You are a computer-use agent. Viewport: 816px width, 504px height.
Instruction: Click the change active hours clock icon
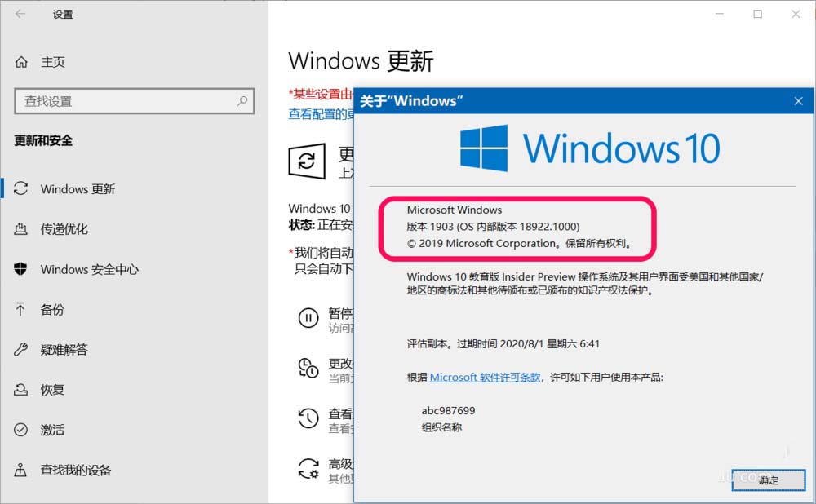pyautogui.click(x=308, y=368)
